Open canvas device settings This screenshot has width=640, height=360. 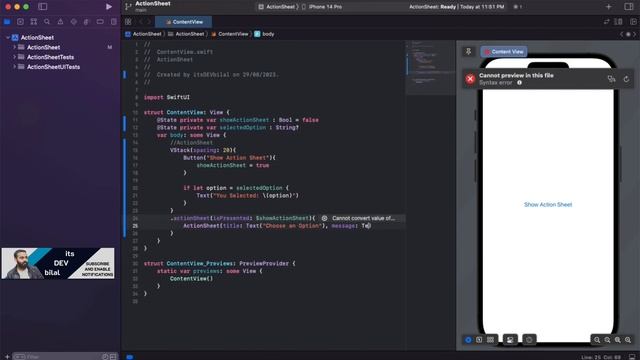[510, 340]
